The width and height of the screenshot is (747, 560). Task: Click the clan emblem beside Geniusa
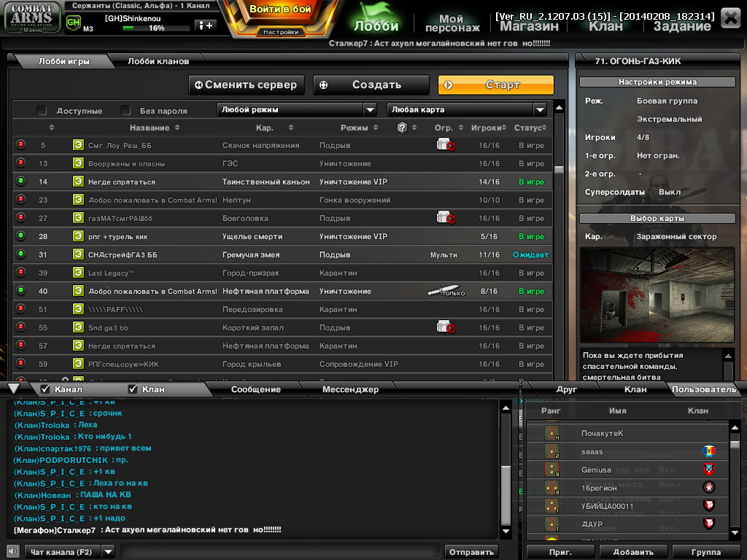(x=709, y=470)
